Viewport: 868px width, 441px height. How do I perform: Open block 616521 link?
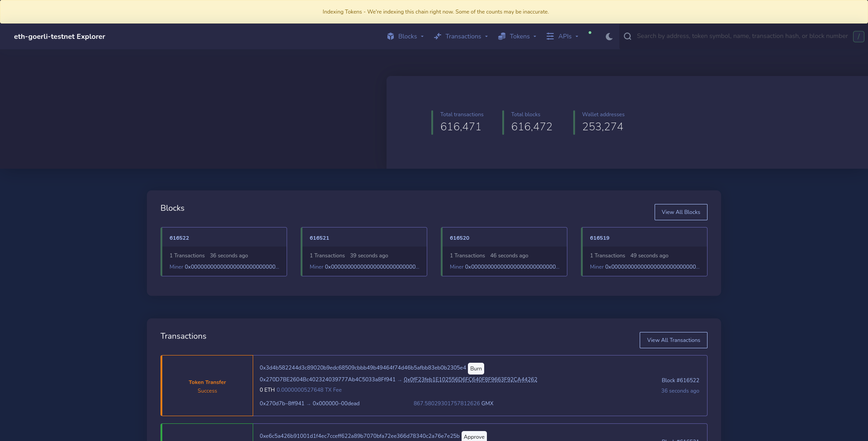coord(319,238)
